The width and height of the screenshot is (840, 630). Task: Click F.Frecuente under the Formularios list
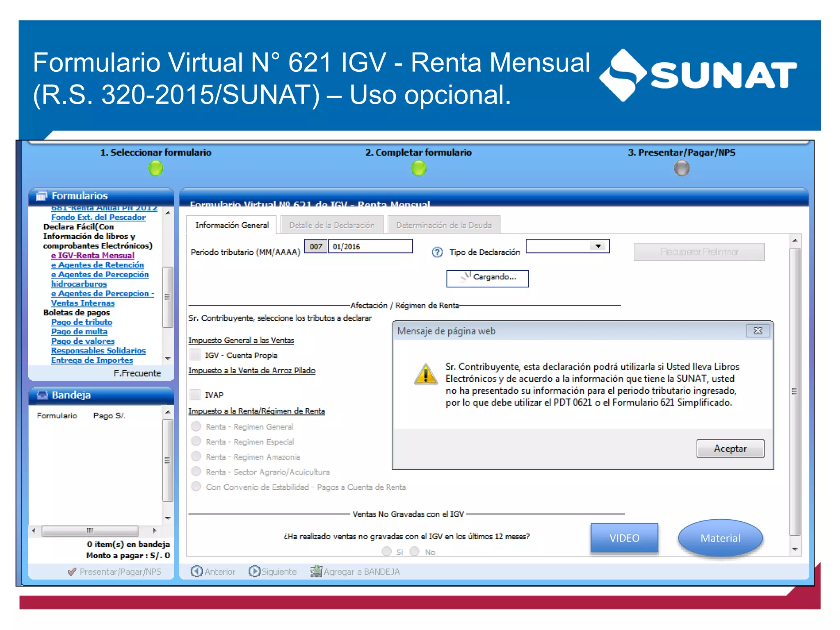137,373
